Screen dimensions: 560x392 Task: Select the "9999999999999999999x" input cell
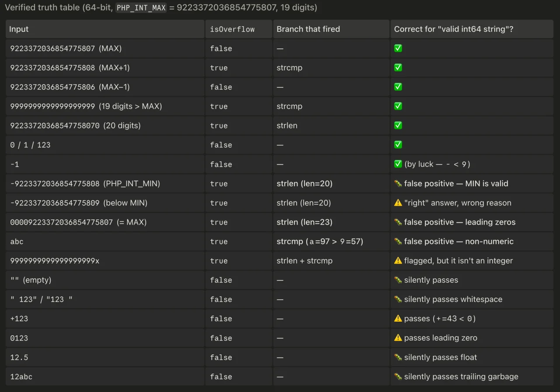(105, 260)
